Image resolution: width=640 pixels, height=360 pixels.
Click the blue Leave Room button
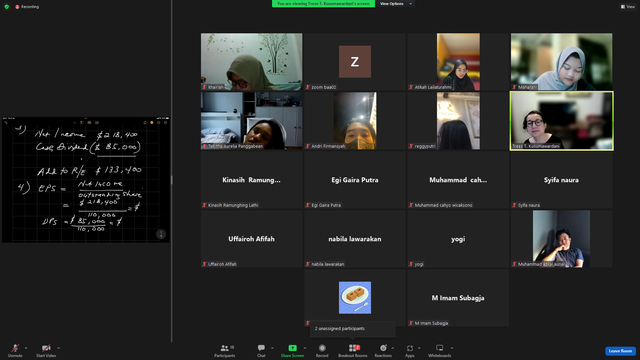point(620,351)
